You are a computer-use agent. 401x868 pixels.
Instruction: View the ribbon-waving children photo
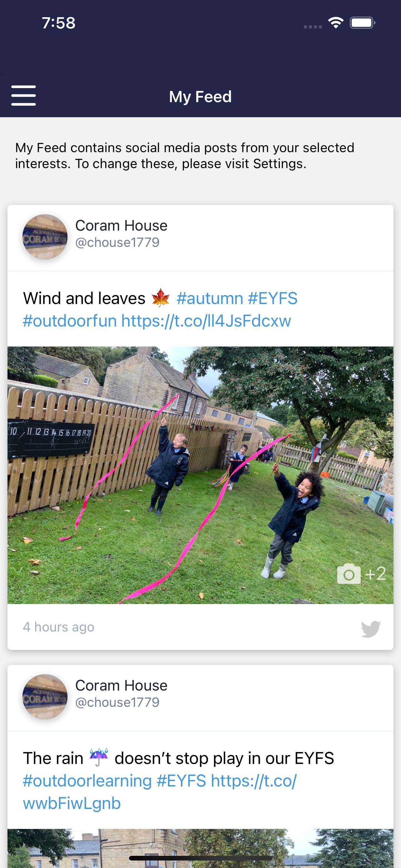200,475
